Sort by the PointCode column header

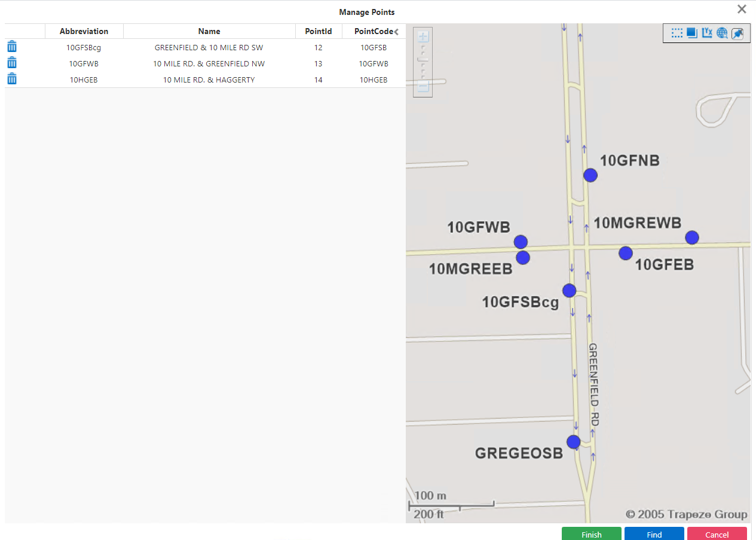tap(373, 31)
